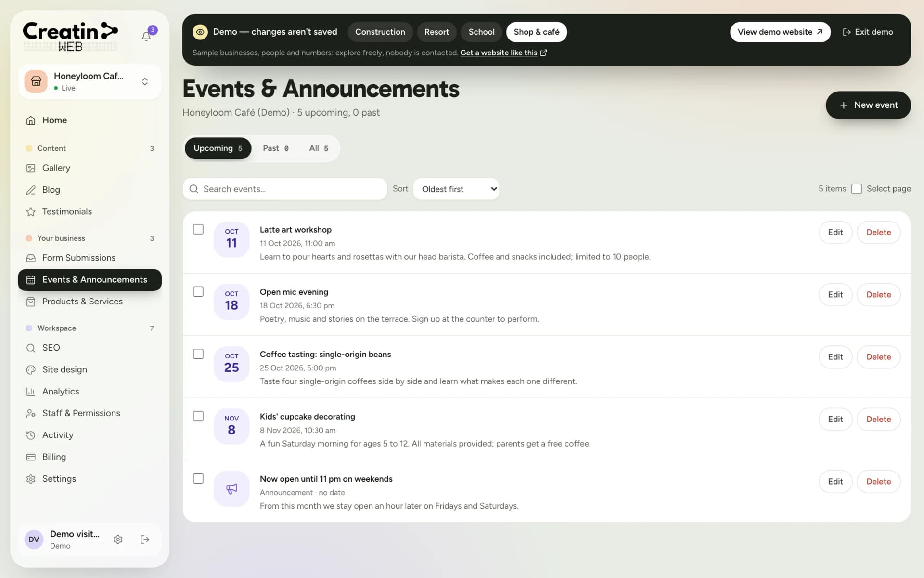Delete the Kids' cupcake decorating event
924x578 pixels.
coord(878,419)
